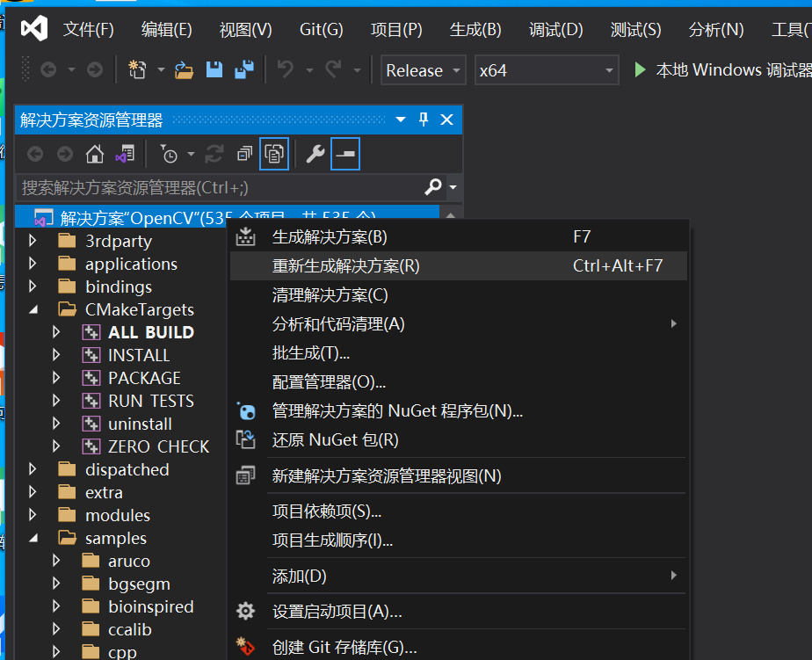This screenshot has height=660, width=812.
Task: Expand the dispatched folder
Action: (33, 469)
